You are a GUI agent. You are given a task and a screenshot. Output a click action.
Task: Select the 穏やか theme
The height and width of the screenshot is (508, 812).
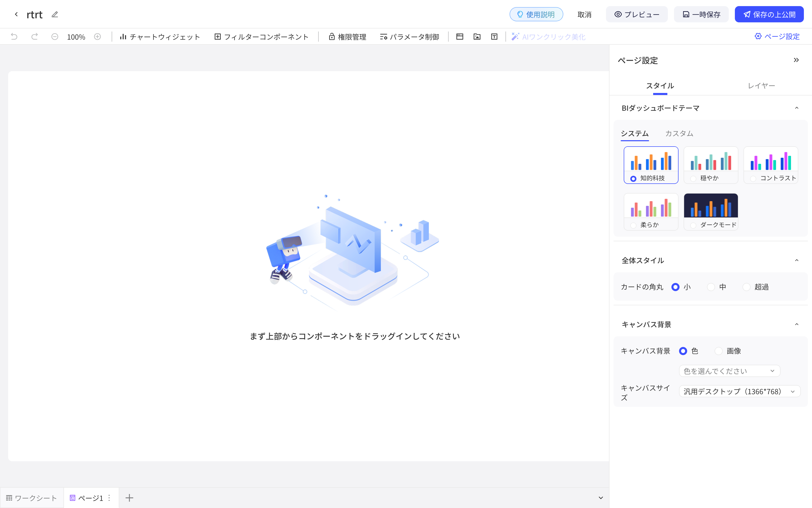pos(711,165)
